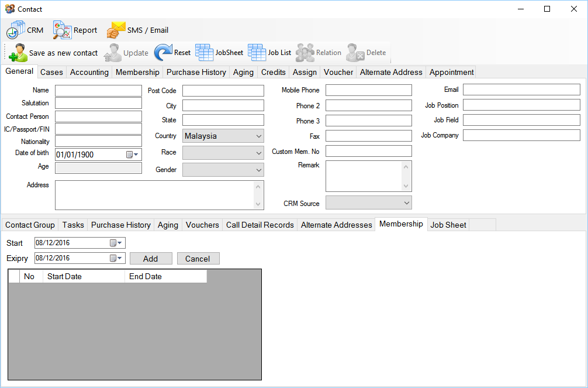Click the Address text area
The height and width of the screenshot is (388, 588).
[160, 195]
